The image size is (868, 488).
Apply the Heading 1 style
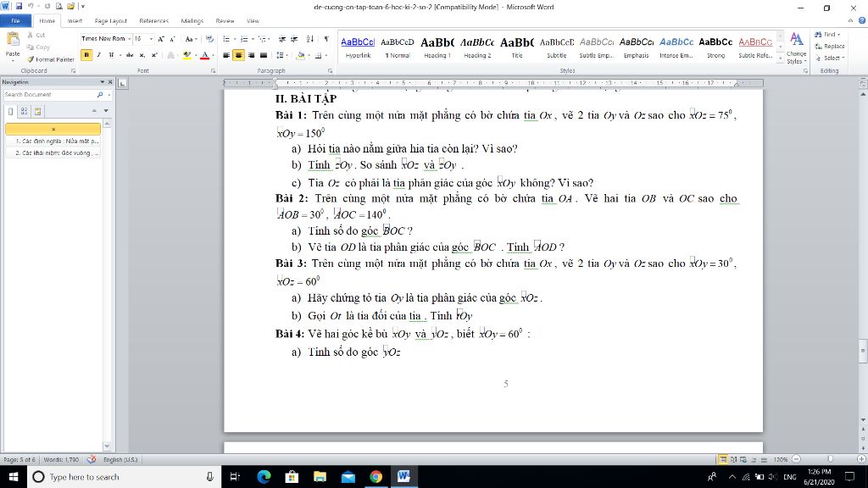click(x=437, y=47)
